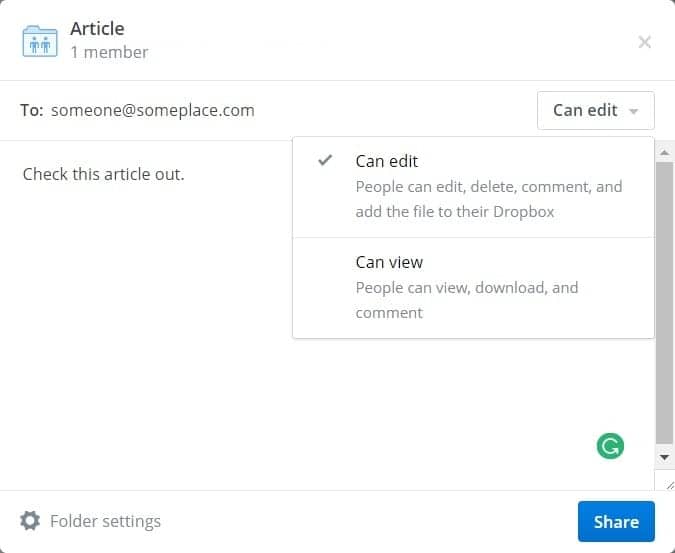Click the Can view description text
This screenshot has width=675, height=553.
pos(467,300)
